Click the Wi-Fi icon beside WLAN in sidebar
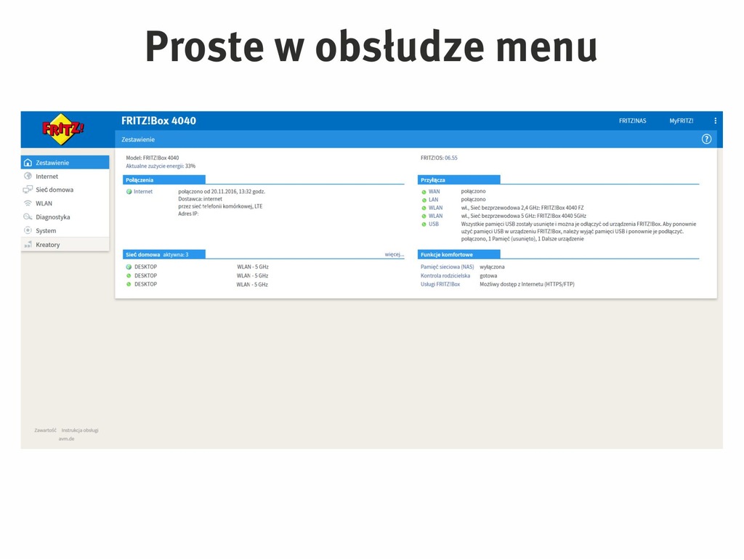744x560 pixels. pos(28,203)
